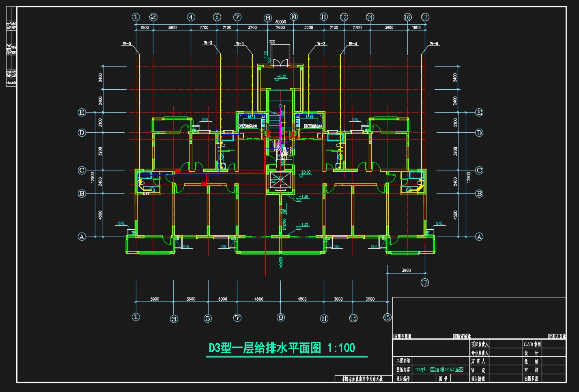Click grid axis bubble 2

(153, 17)
